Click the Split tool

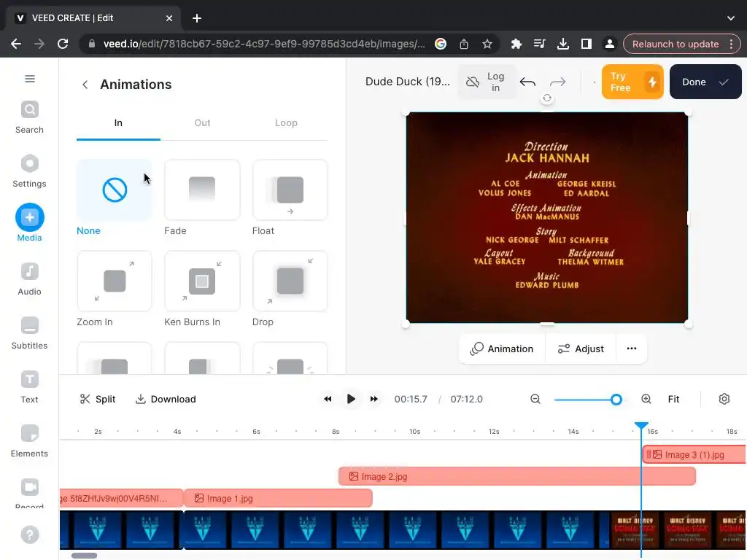(x=98, y=399)
